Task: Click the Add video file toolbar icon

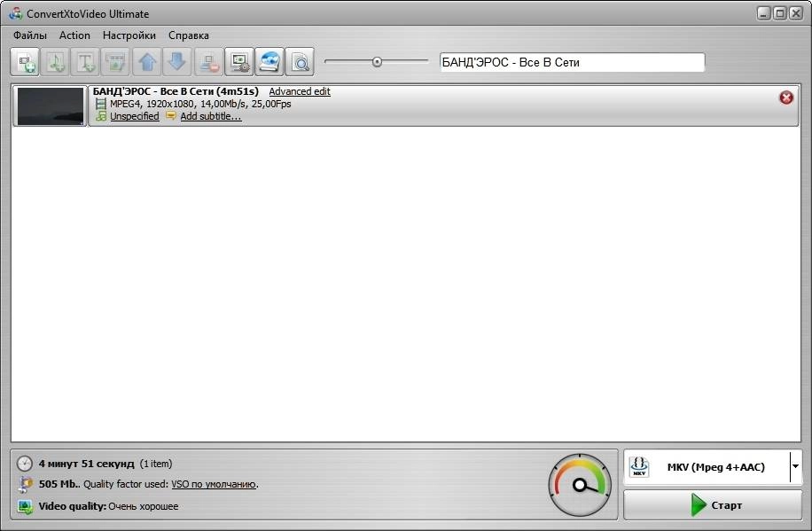Action: click(x=25, y=62)
